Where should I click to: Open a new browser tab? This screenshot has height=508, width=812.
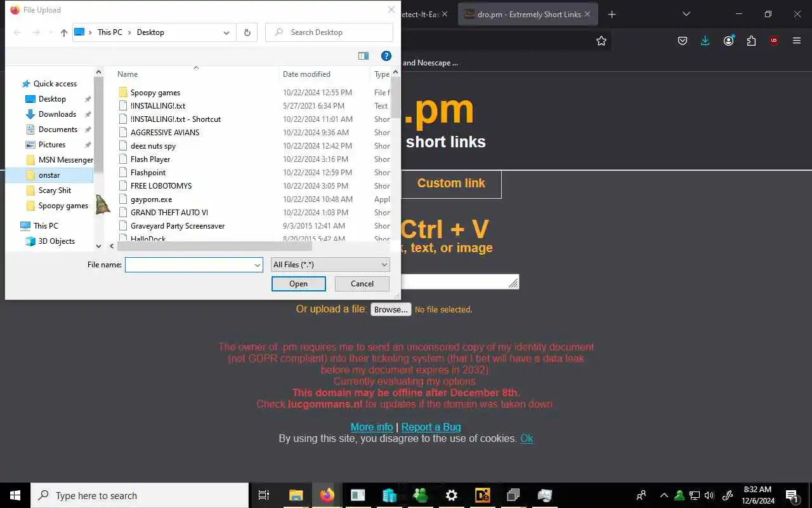click(612, 14)
